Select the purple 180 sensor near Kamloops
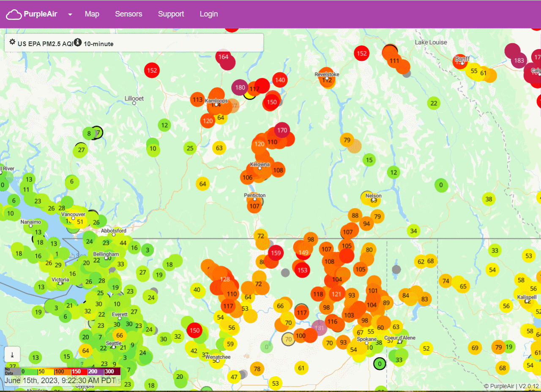The height and width of the screenshot is (392, 541). coord(240,88)
